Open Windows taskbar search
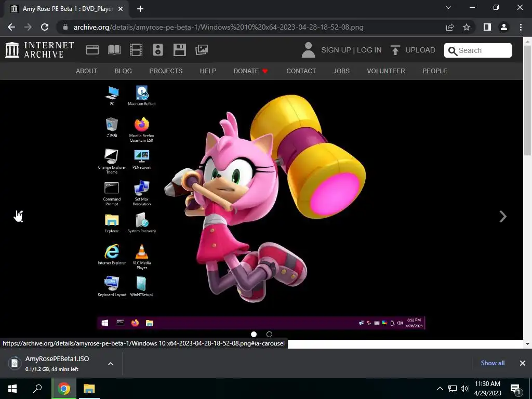This screenshot has width=532, height=399. (x=37, y=389)
